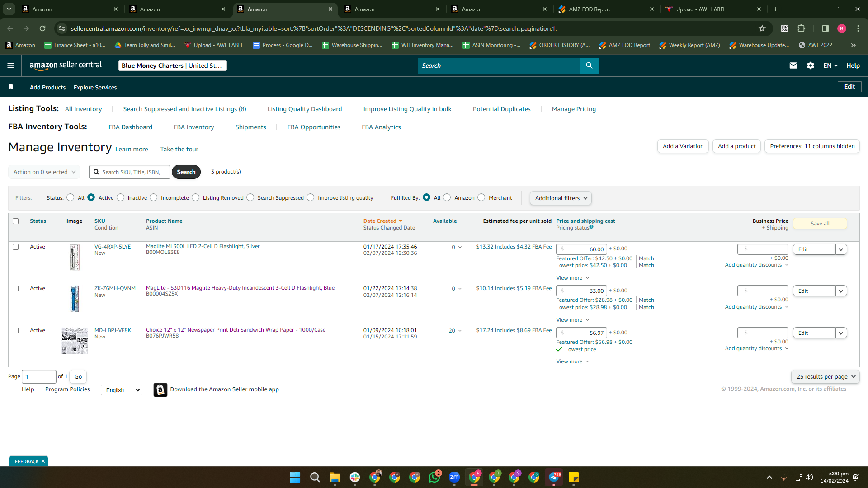
Task: Choose the All status radio button
Action: pos(70,197)
